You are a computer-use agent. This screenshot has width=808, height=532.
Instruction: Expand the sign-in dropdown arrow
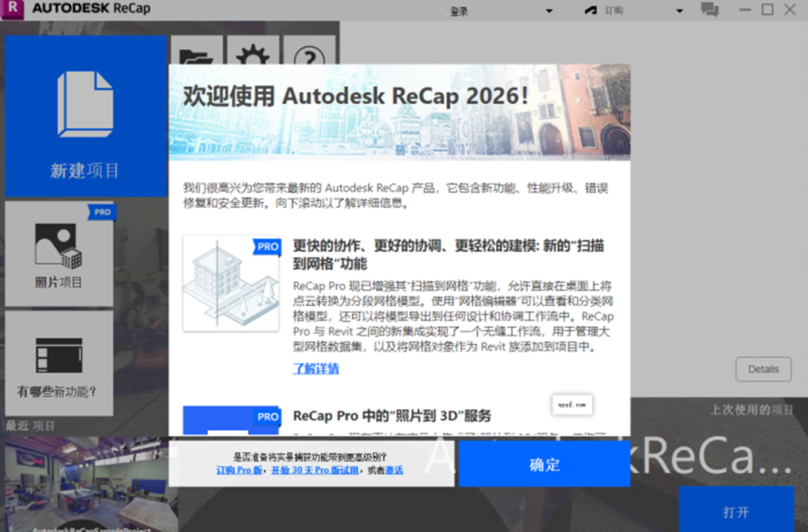tap(549, 11)
